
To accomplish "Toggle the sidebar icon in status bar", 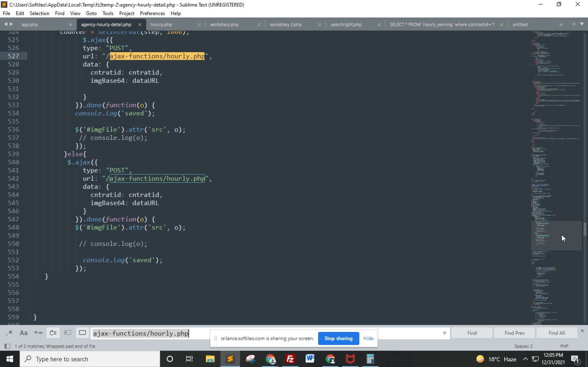I will pyautogui.click(x=7, y=346).
